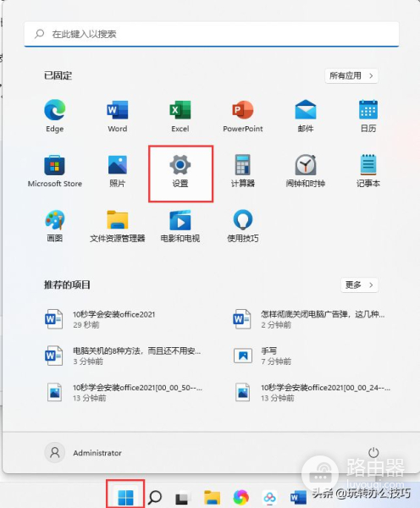Open Edge browser from pinned apps
This screenshot has width=420, height=508.
pyautogui.click(x=54, y=116)
